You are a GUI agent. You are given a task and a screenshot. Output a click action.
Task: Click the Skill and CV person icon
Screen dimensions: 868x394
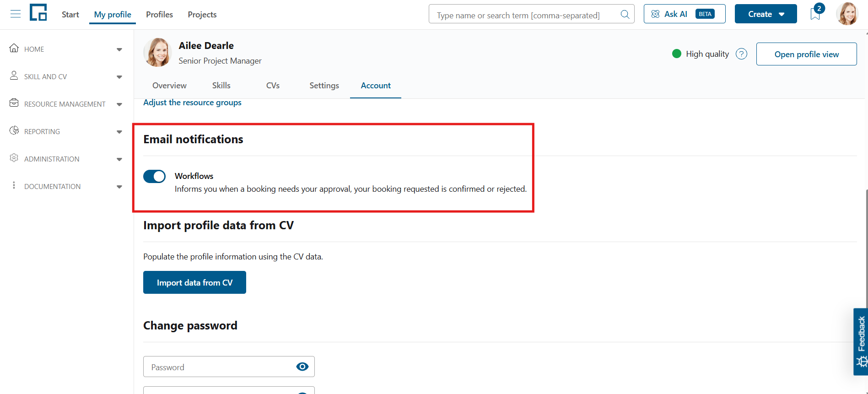point(14,76)
